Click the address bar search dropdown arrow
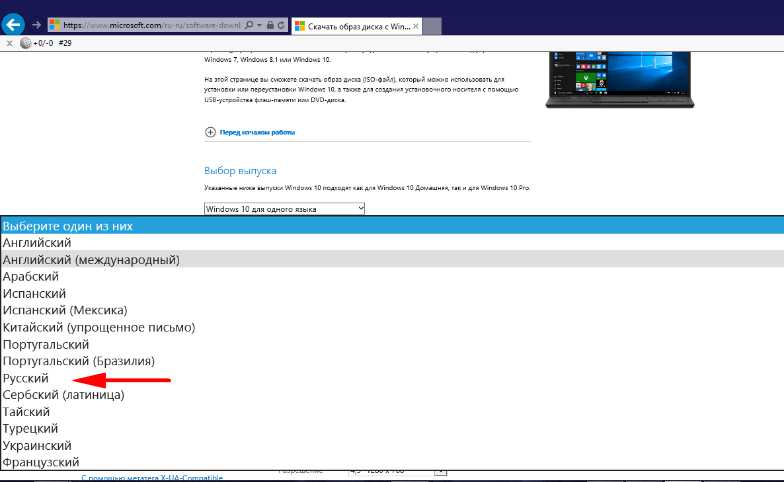This screenshot has height=482, width=784. 260,25
